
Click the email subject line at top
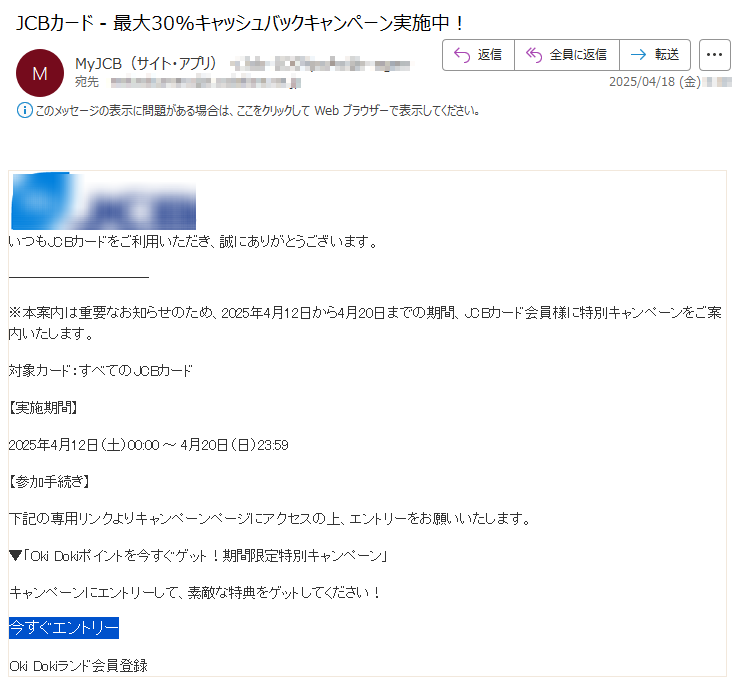(x=241, y=21)
